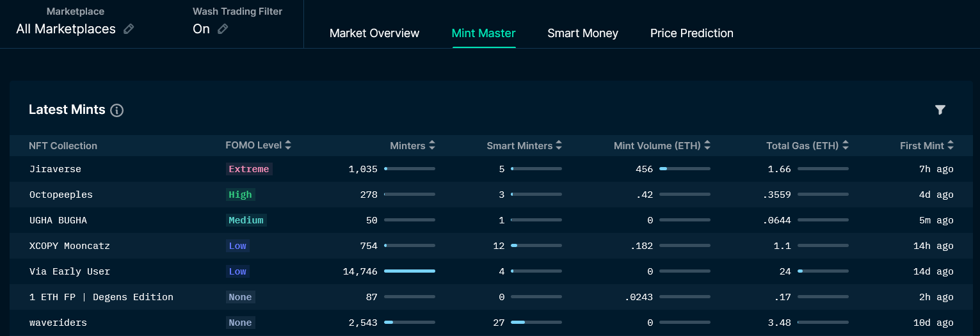Open the Latest Mints info icon
Screen dimensions: 980x336
click(116, 110)
